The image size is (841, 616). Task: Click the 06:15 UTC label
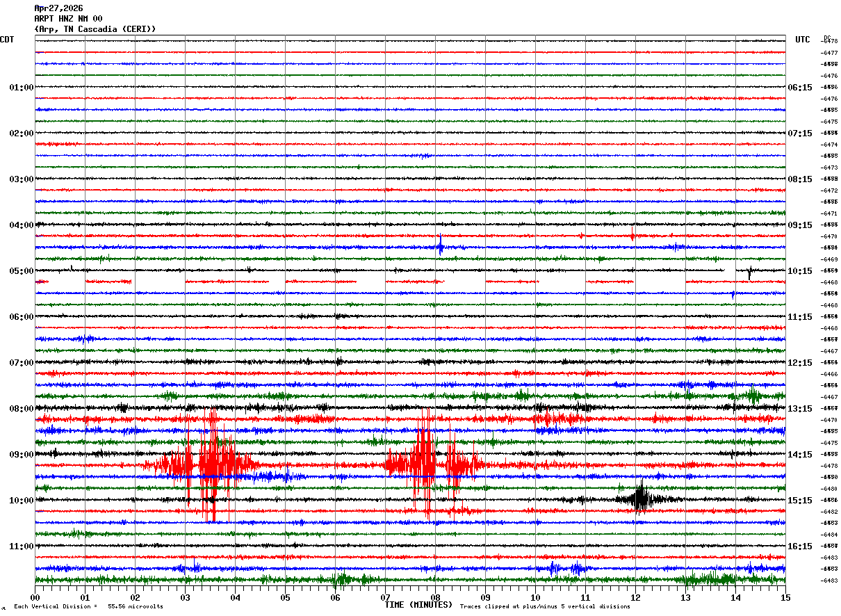pyautogui.click(x=800, y=88)
